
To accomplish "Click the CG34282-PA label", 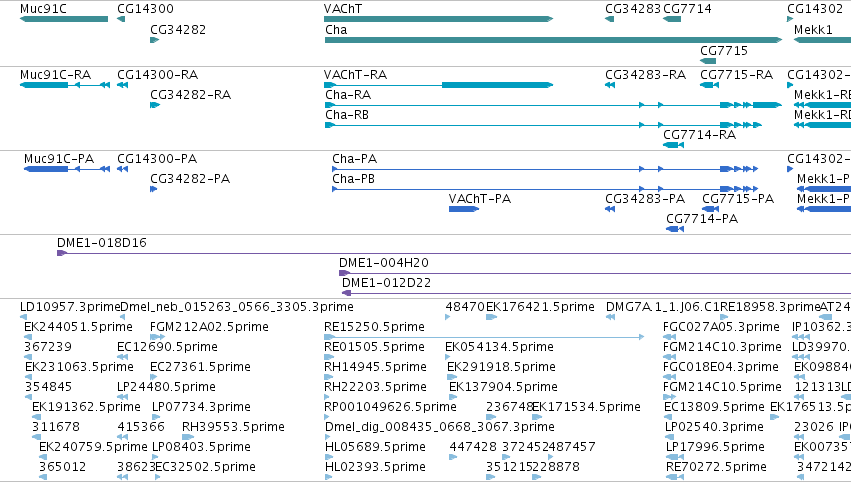I will [190, 179].
